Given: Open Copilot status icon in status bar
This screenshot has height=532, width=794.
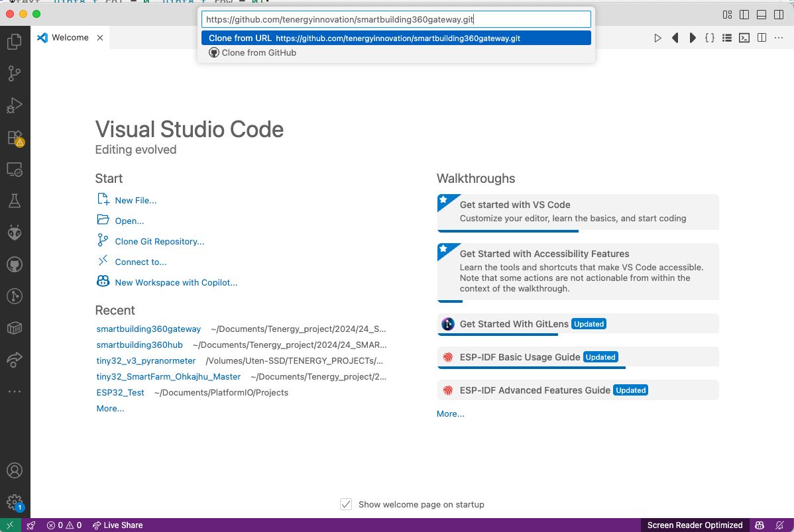Looking at the screenshot, I should pyautogui.click(x=760, y=525).
